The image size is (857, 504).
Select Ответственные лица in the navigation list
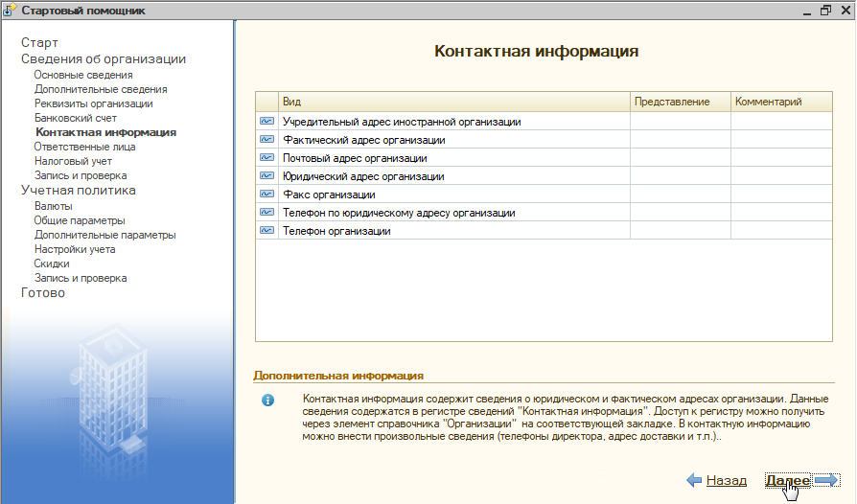point(84,148)
